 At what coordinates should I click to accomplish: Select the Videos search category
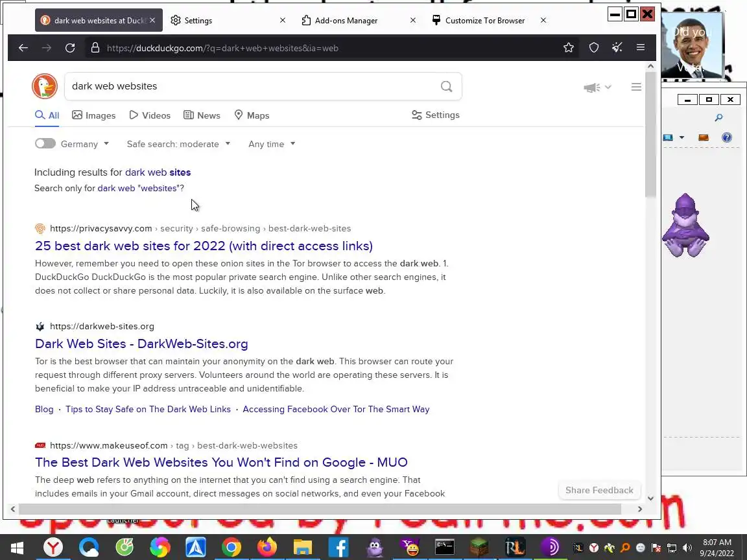click(150, 115)
